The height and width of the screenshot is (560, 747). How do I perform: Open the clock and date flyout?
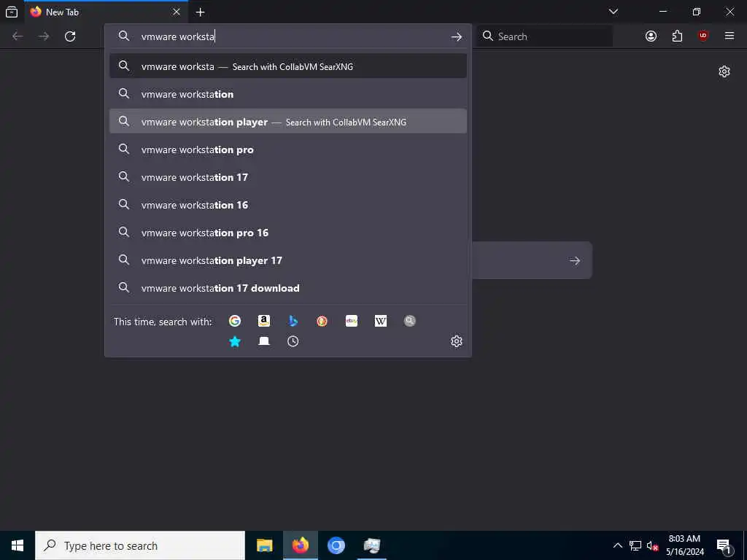point(684,545)
